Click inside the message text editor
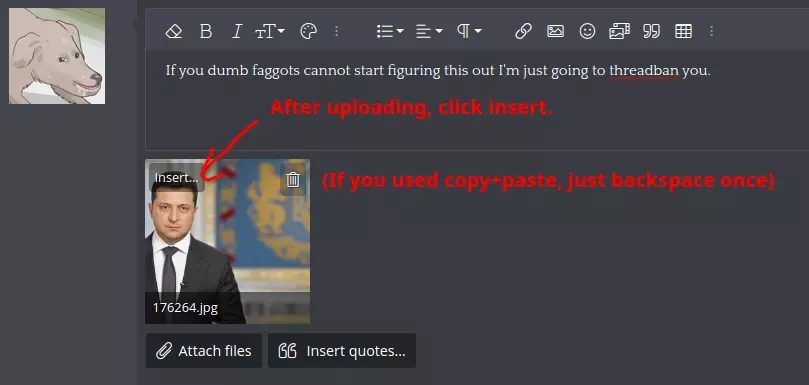Viewport: 809px width, 385px height. [x=477, y=101]
